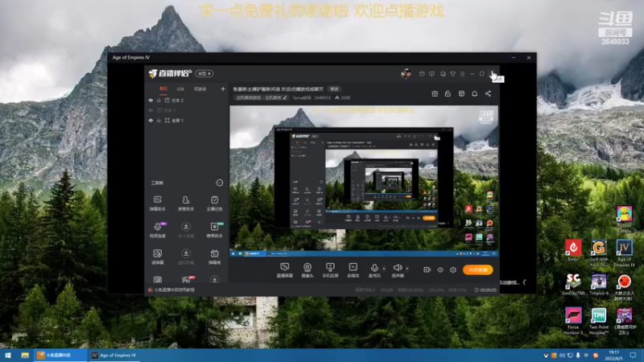Open the Windows Start menu
Screen dimensions: 644x362
point(8,356)
